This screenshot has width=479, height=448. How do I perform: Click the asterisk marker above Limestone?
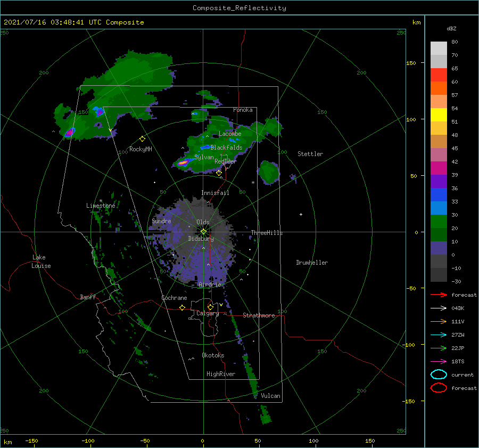101,201
